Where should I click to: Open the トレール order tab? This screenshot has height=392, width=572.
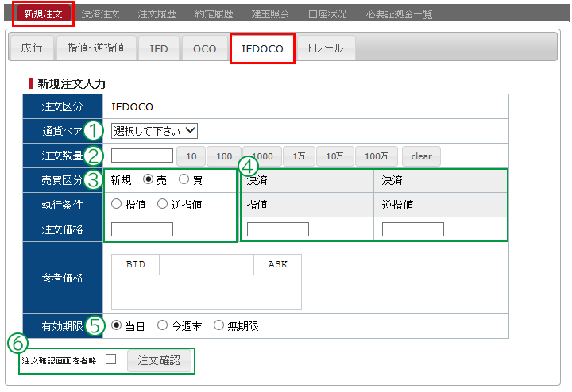326,48
